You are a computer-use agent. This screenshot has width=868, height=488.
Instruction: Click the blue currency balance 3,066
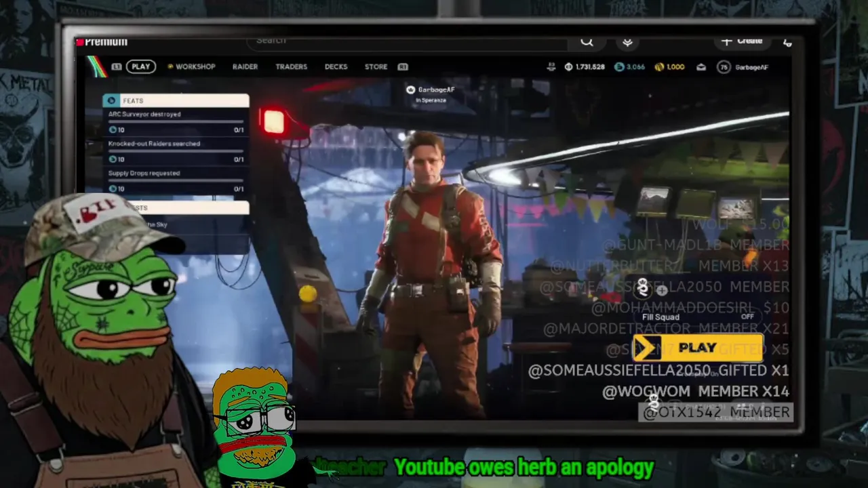(x=630, y=67)
